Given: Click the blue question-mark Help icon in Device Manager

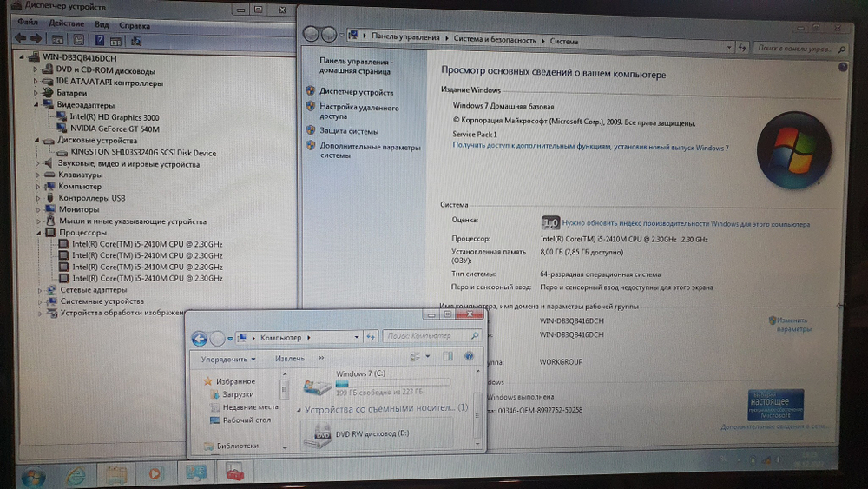Looking at the screenshot, I should 99,40.
